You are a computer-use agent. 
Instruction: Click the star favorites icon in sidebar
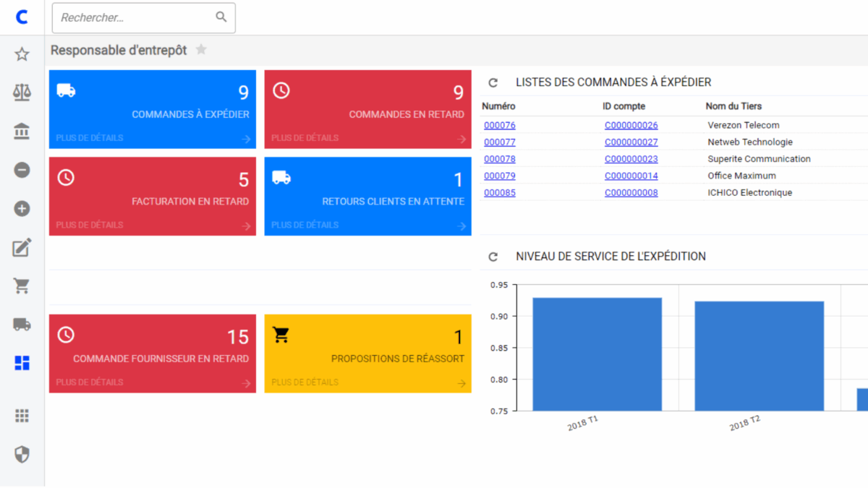click(x=22, y=54)
